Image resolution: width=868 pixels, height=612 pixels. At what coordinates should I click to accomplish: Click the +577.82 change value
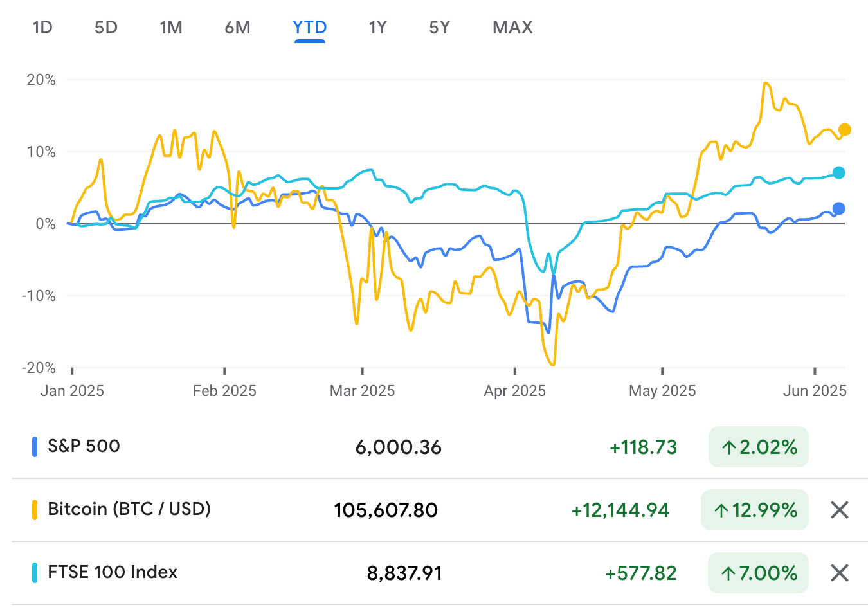pos(641,573)
